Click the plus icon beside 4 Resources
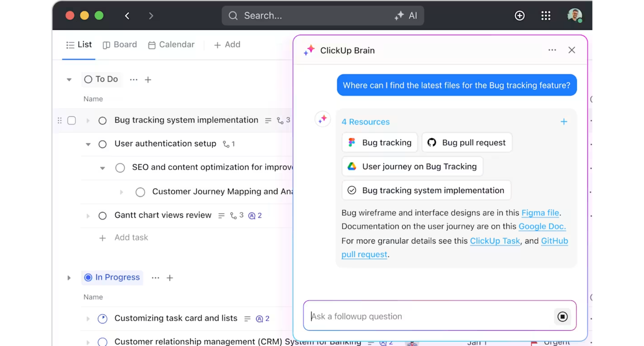 click(564, 122)
